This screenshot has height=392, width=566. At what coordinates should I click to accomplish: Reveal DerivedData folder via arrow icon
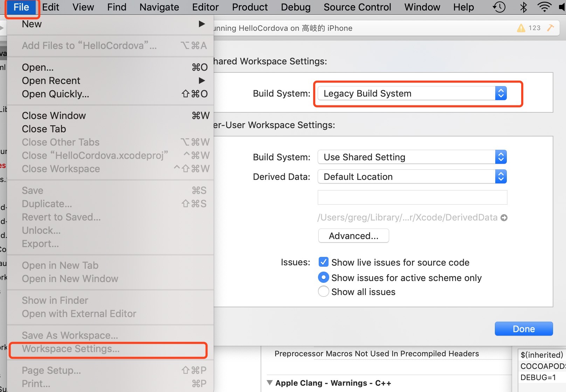504,218
